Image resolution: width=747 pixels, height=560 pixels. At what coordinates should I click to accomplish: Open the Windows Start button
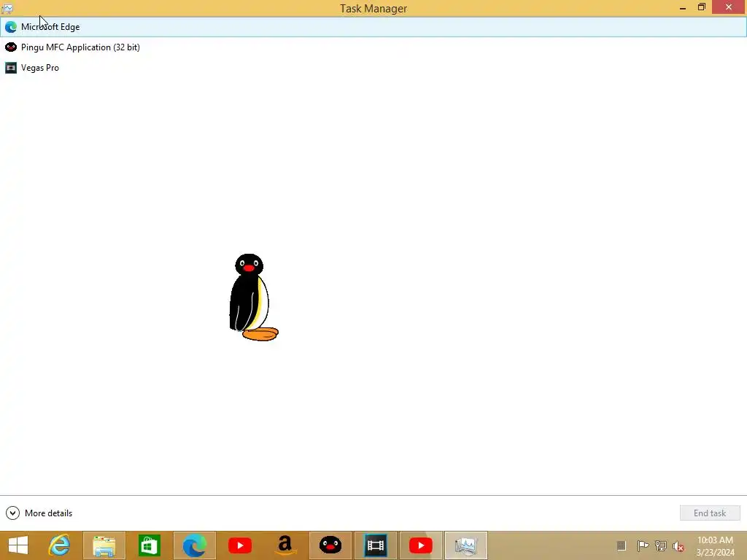click(18, 545)
